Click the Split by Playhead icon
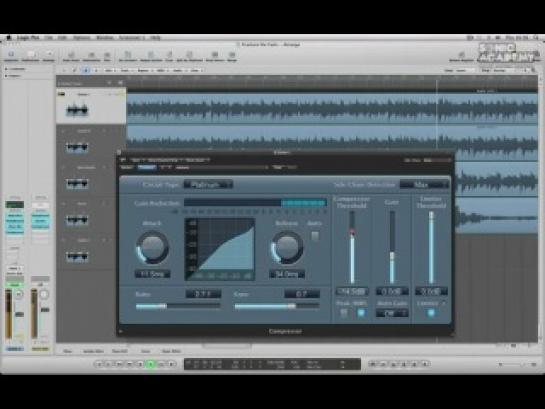545x409 pixels. (189, 55)
